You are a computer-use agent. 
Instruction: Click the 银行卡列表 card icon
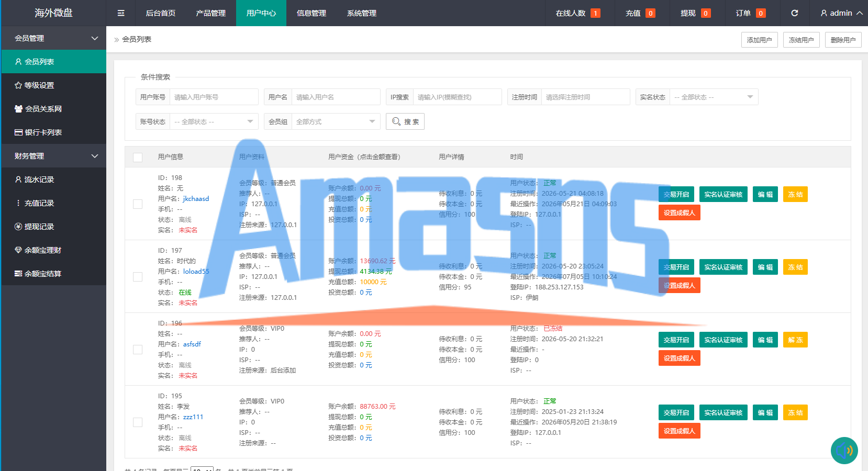[x=18, y=132]
